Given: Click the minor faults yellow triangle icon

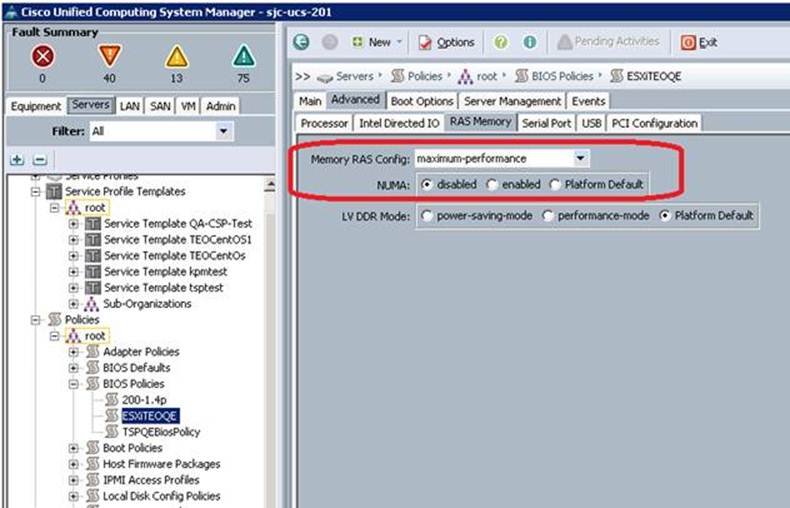Looking at the screenshot, I should pos(176,56).
